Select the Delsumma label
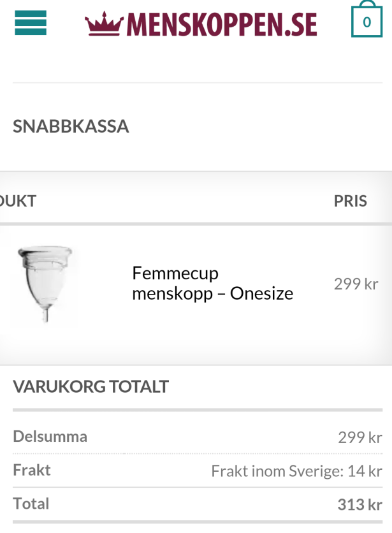 click(x=50, y=437)
